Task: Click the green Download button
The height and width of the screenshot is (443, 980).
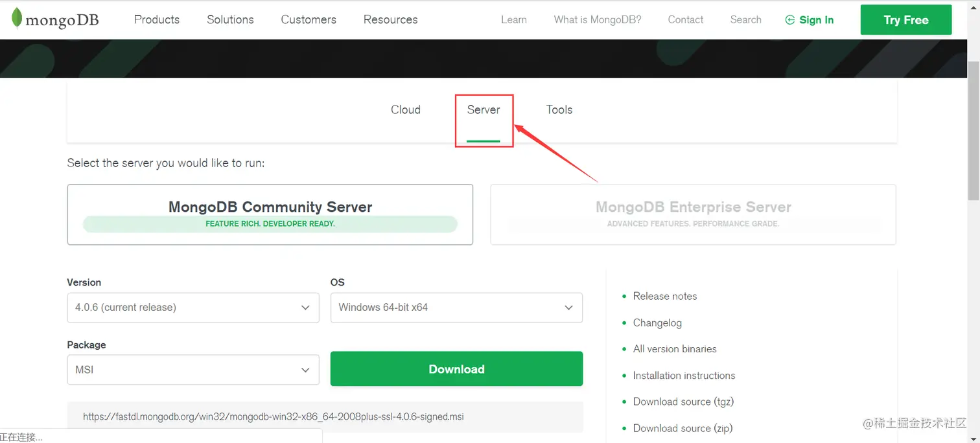Action: point(456,369)
